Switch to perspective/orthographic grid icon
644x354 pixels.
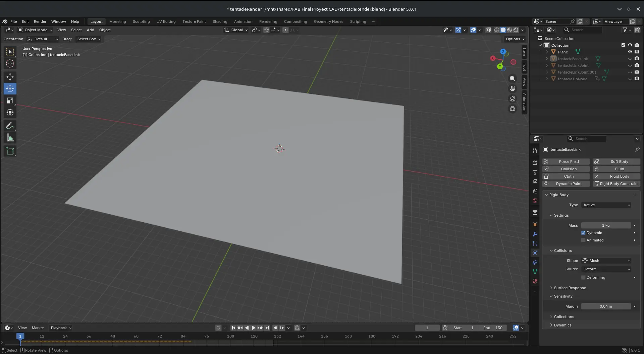coord(513,109)
